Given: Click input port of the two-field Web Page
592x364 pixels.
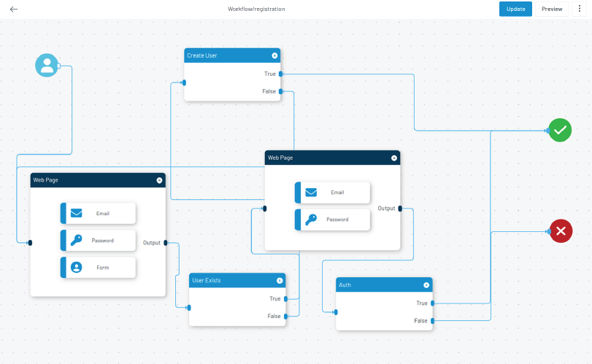Looking at the screenshot, I should click(x=265, y=209).
